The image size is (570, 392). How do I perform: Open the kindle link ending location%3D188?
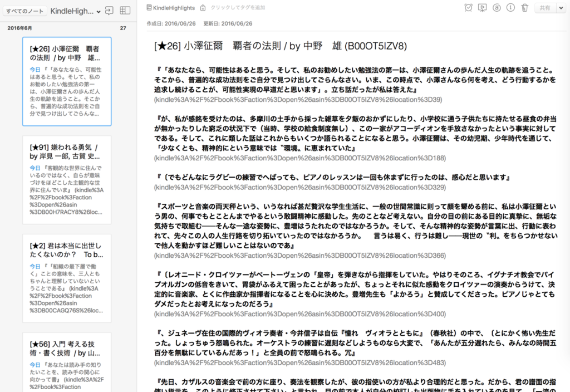(x=300, y=158)
